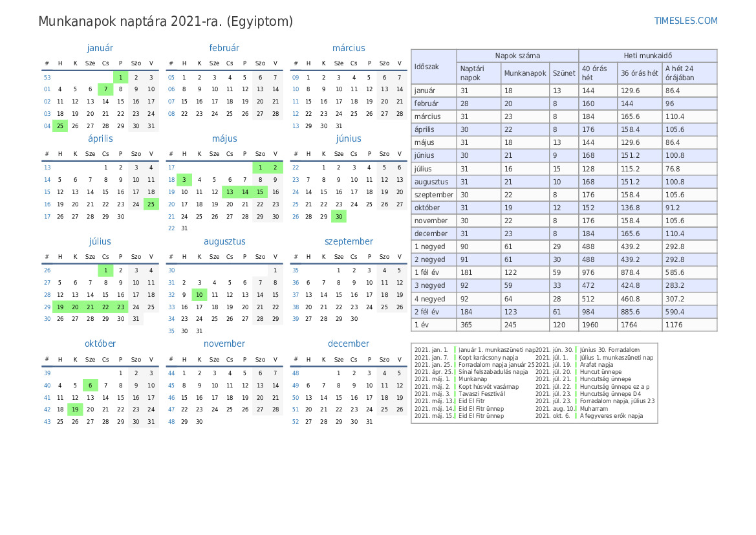Open the augusztus month heading
Image resolution: width=756 pixels, height=535 pixels.
point(224,241)
